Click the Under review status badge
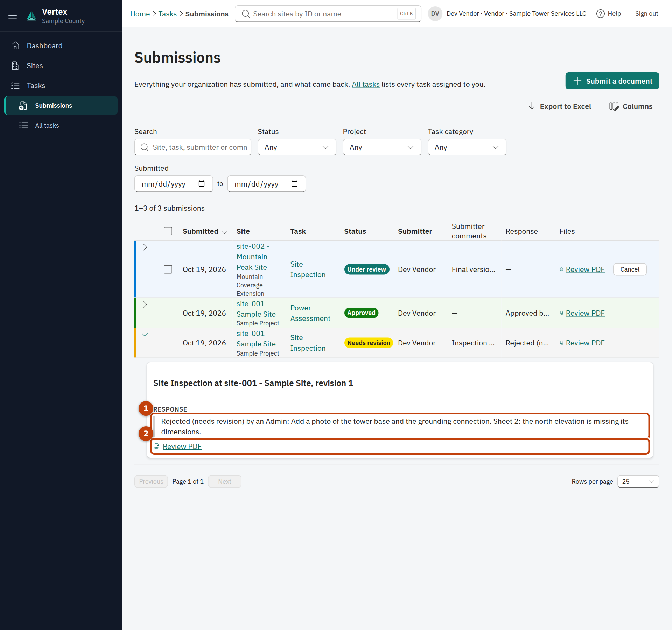 tap(367, 269)
